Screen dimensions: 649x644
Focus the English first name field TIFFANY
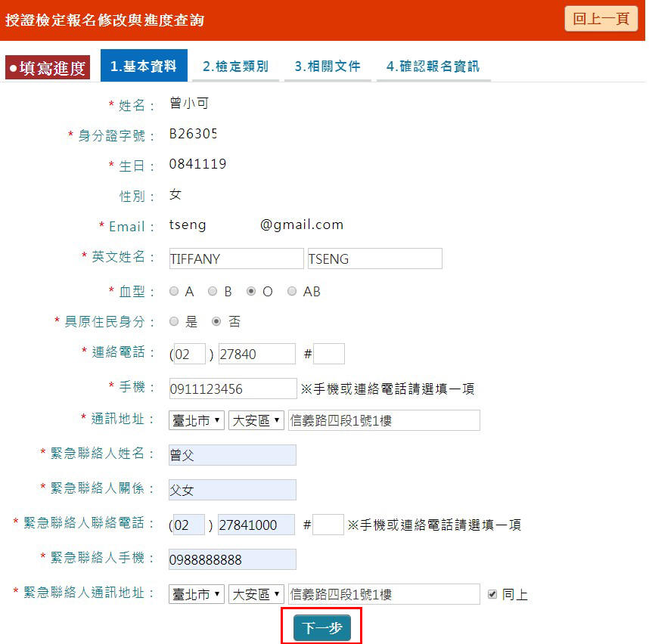[x=236, y=259]
